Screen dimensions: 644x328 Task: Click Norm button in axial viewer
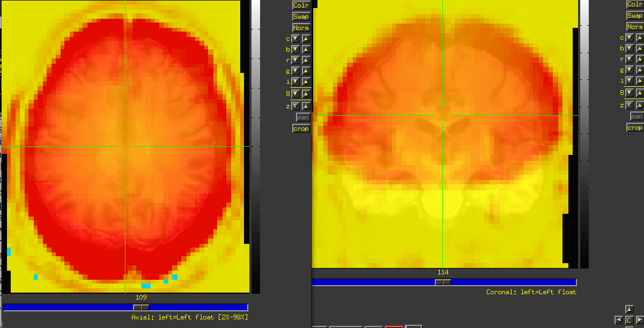click(x=301, y=28)
